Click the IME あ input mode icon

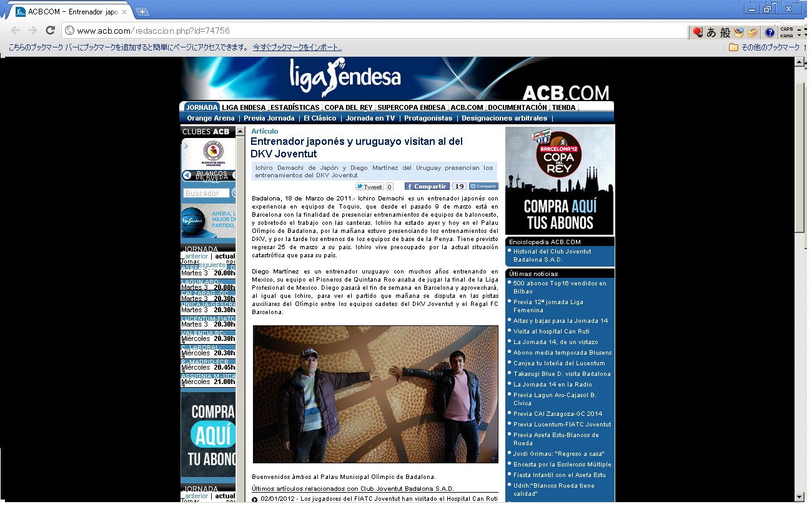coord(711,32)
